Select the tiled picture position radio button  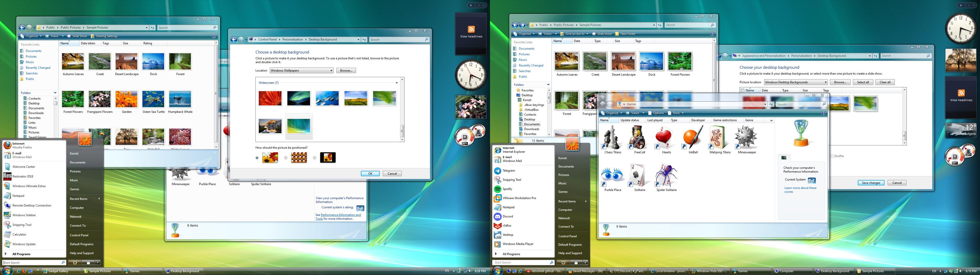(286, 158)
